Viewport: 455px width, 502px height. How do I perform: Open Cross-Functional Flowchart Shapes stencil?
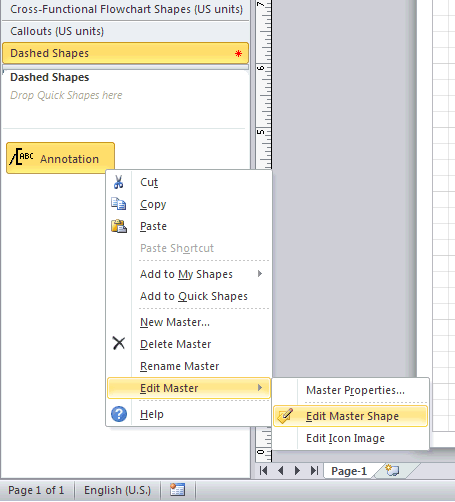pos(125,9)
